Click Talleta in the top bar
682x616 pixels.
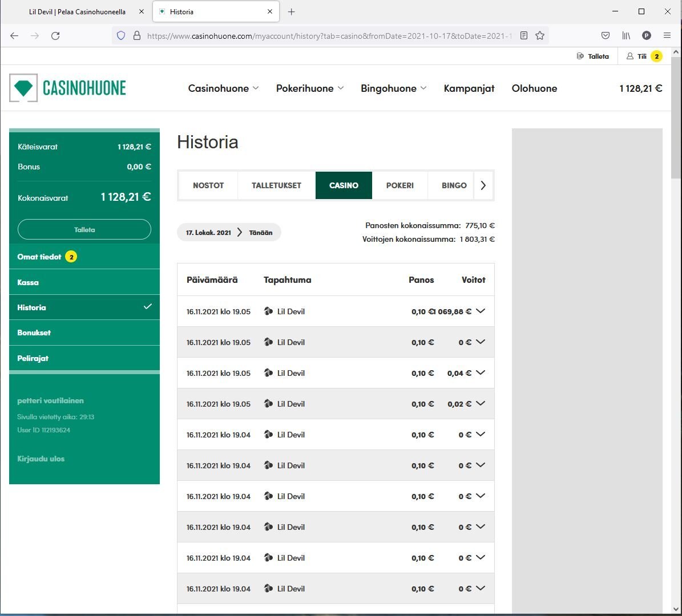pyautogui.click(x=592, y=56)
